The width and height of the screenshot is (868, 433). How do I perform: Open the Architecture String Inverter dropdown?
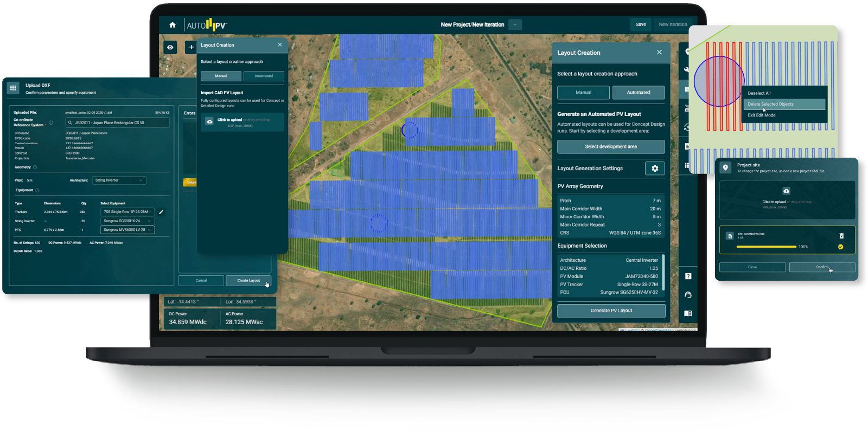point(119,180)
